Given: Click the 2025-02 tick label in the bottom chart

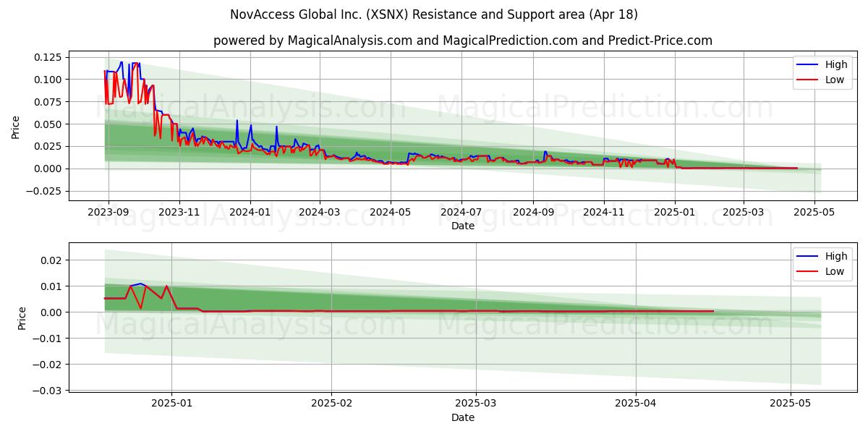Looking at the screenshot, I should (331, 404).
